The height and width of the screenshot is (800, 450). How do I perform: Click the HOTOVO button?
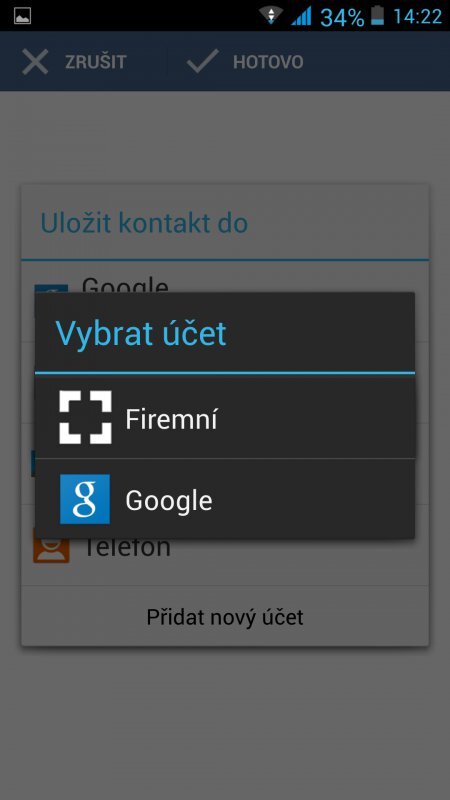click(x=245, y=62)
